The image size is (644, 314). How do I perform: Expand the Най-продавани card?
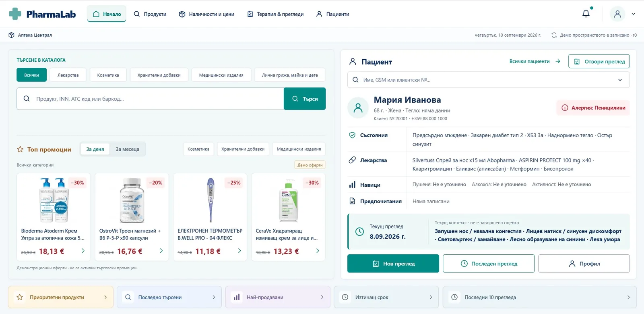click(x=278, y=297)
